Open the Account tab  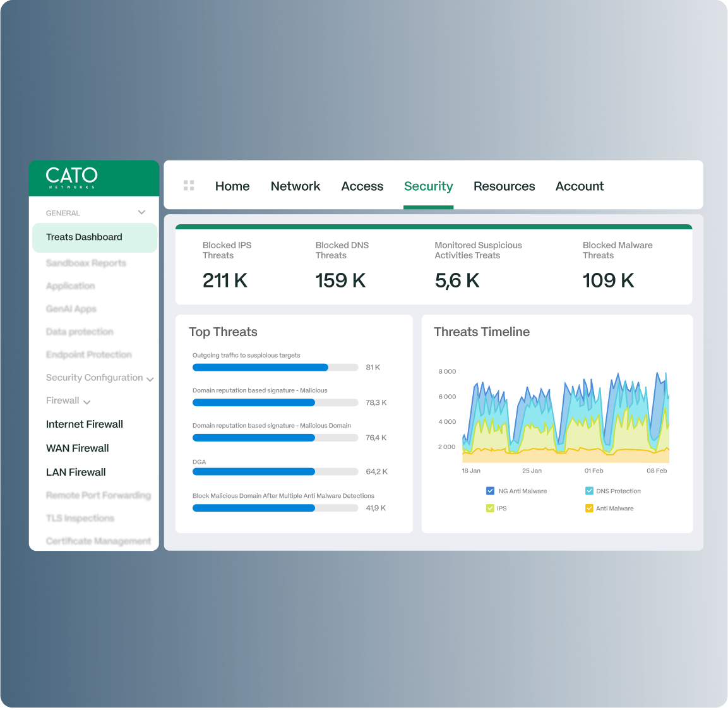(x=580, y=186)
